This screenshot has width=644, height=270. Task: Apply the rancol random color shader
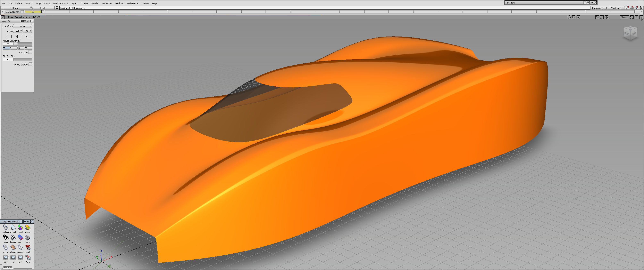click(20, 228)
